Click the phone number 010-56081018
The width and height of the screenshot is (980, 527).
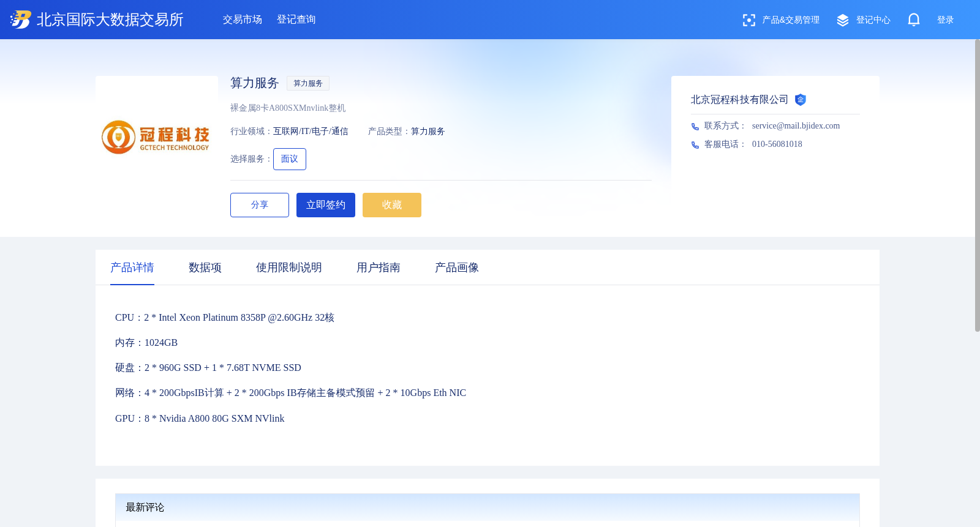click(777, 144)
